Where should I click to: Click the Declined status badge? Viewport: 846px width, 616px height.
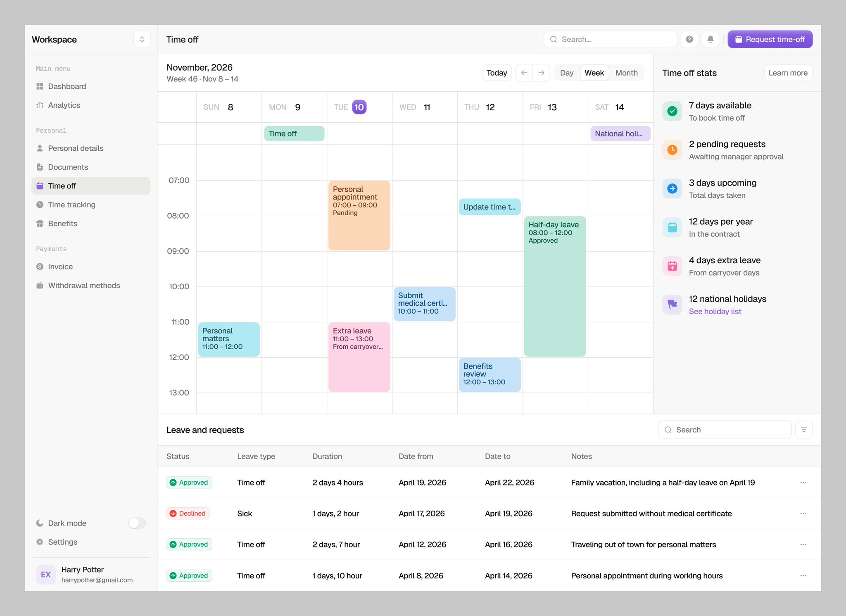click(188, 514)
